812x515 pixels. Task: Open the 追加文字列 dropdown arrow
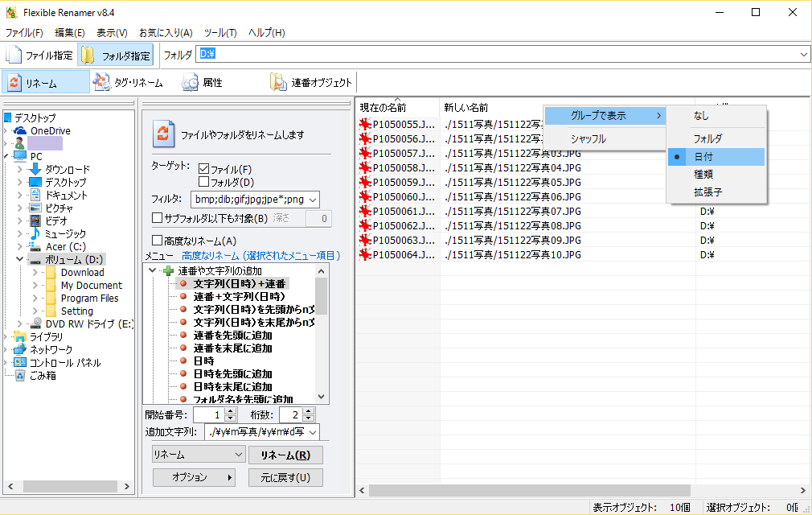pyautogui.click(x=313, y=431)
